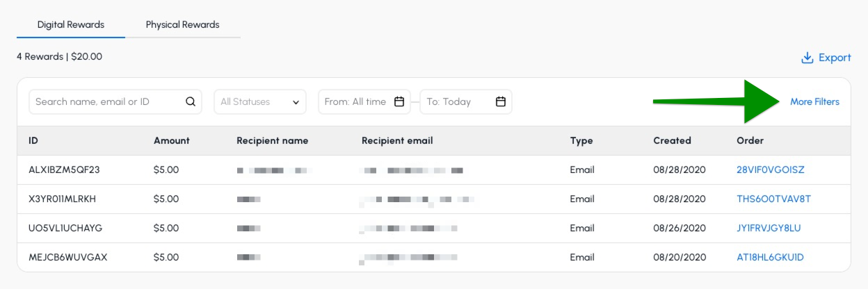Open order 28VIF0VGOISZ

771,170
